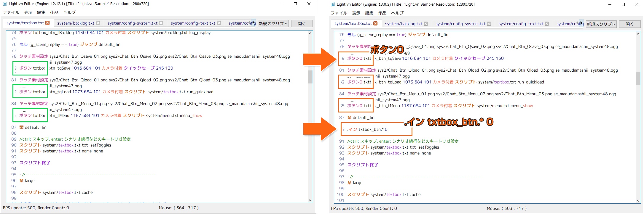Open 表示 menu in left window
Screen dimensions: 644x214
[x=28, y=12]
